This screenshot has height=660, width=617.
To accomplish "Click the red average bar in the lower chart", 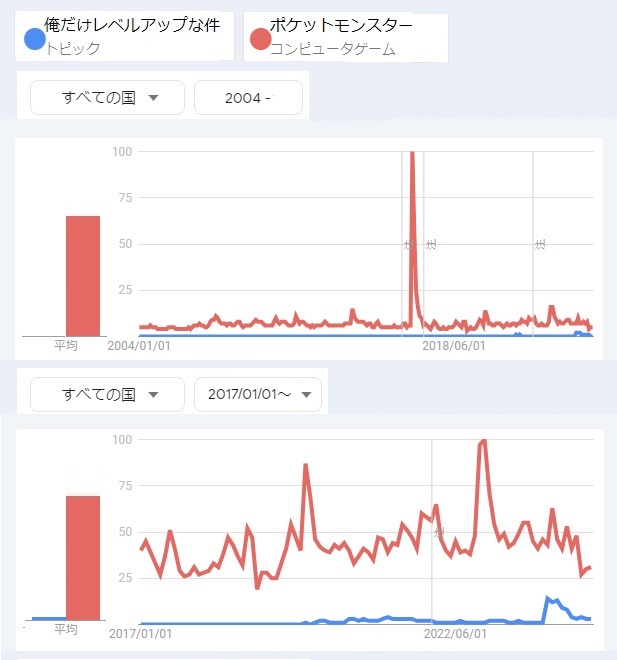I will coord(83,557).
